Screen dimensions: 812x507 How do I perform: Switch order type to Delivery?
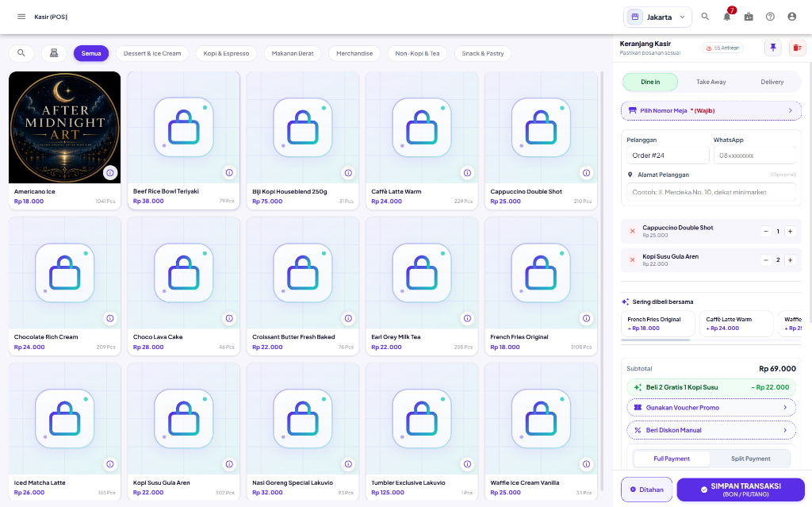tap(772, 82)
